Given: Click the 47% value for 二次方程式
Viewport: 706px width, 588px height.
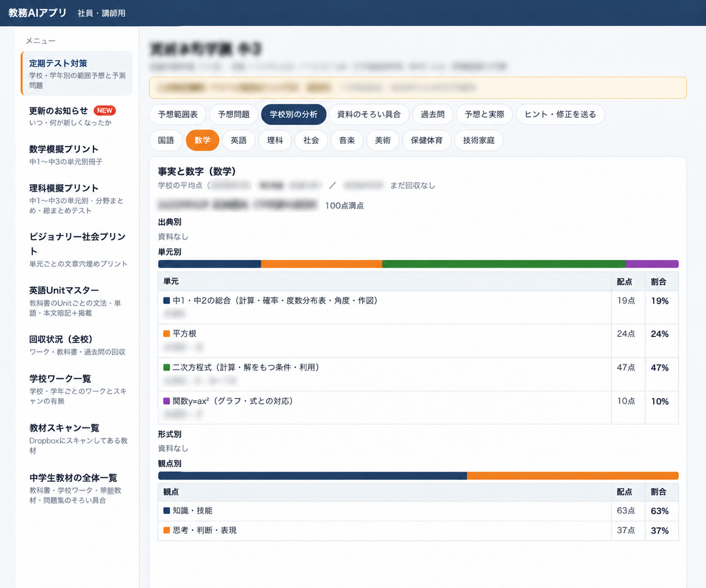Looking at the screenshot, I should pos(660,368).
